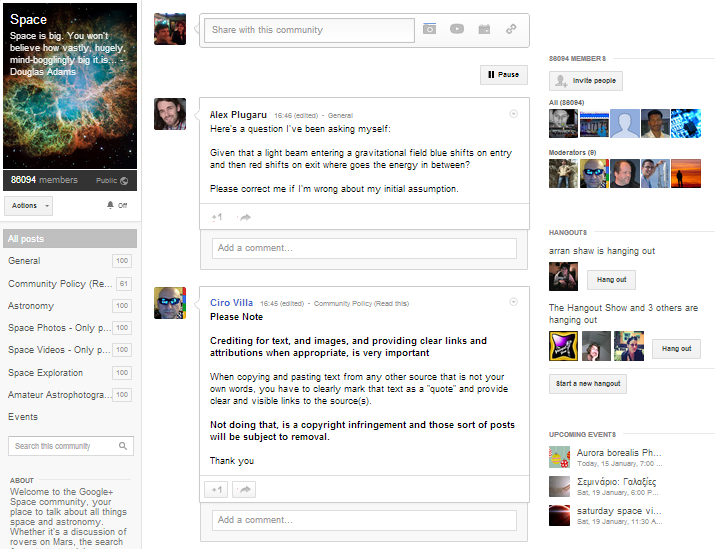
Task: Open options arrow on Alex Plugaru's post
Action: pos(513,114)
